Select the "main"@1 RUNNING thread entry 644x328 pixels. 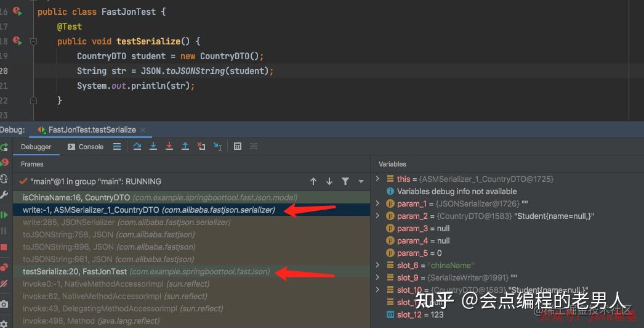pos(91,181)
